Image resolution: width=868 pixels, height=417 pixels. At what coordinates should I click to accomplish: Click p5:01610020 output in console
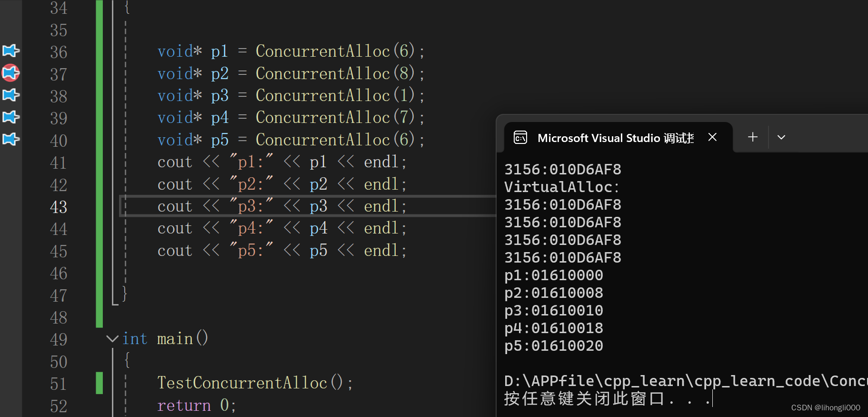click(x=554, y=346)
